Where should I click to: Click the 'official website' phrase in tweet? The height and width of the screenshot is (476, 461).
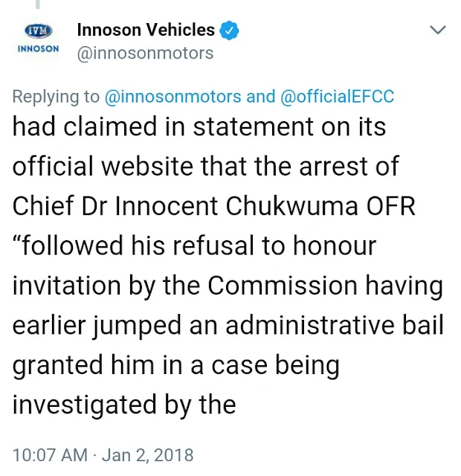pyautogui.click(x=103, y=166)
